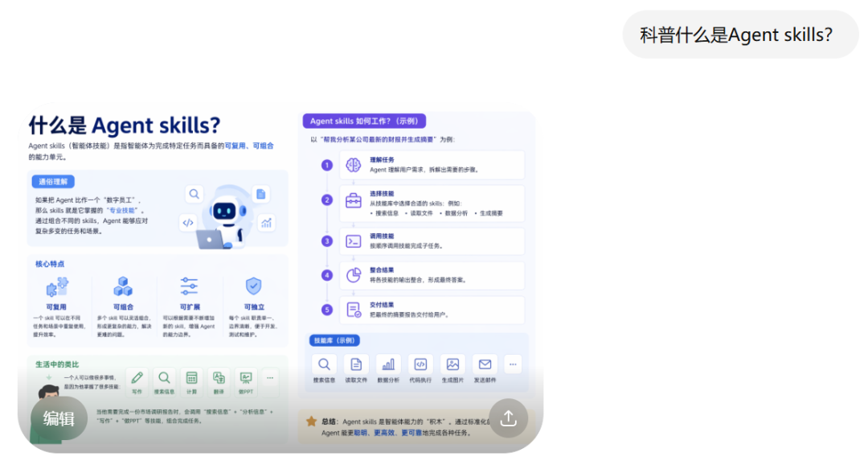Image resolution: width=868 pixels, height=465 pixels.
Task: Click the share upload arrow button
Action: pos(508,418)
